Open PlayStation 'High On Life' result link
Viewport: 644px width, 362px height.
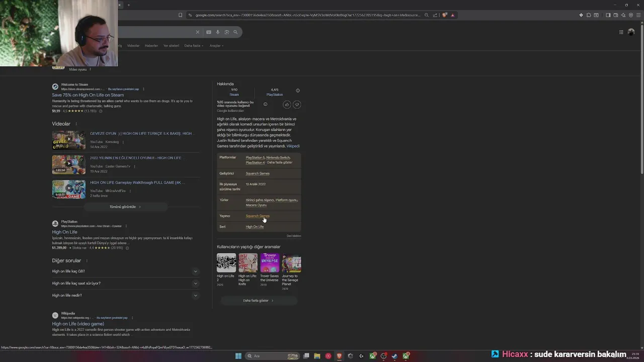click(x=64, y=232)
